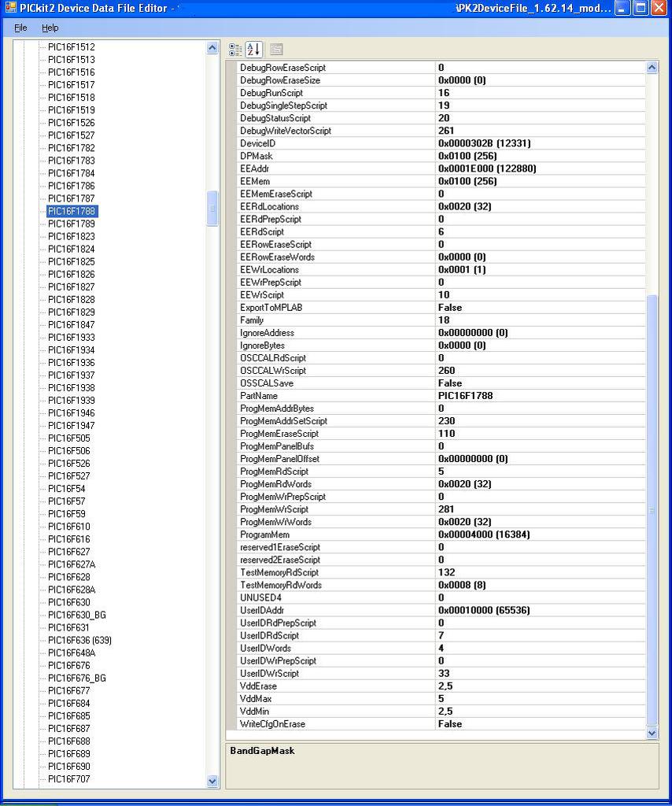Select the DebugRunScript property label
Viewport: 672px width, 806px height.
tap(271, 93)
